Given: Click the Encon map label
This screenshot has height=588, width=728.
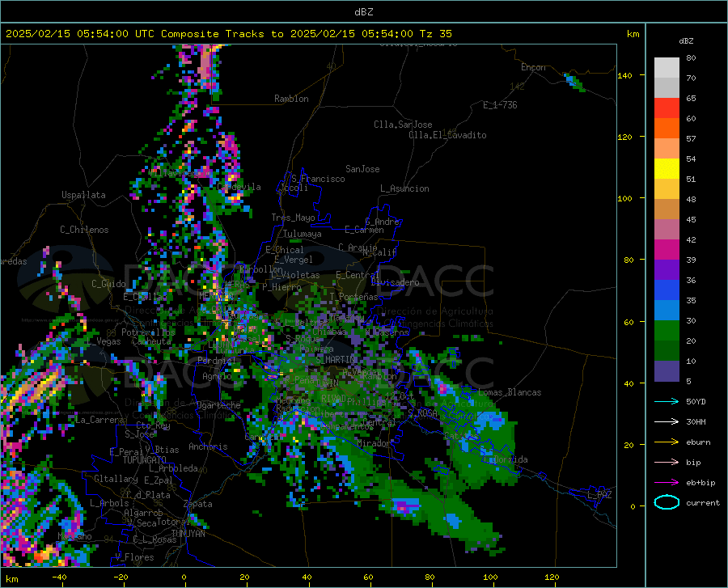Looking at the screenshot, I should pyautogui.click(x=533, y=67).
